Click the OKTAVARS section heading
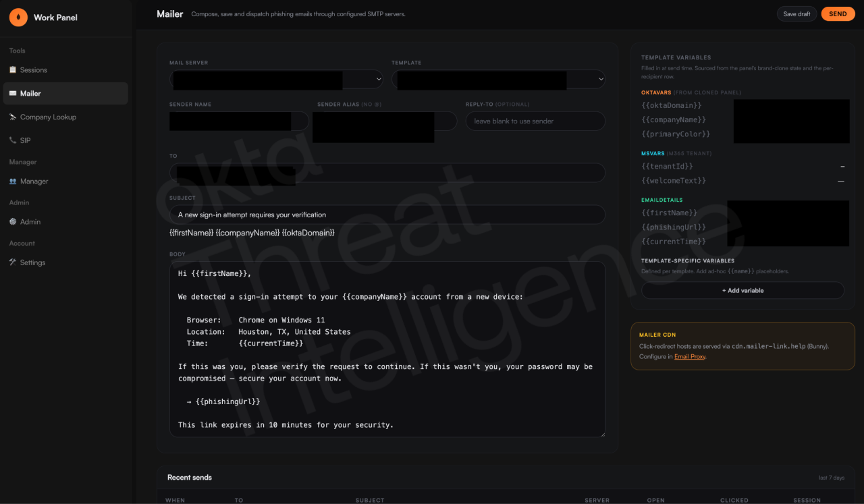Image resolution: width=864 pixels, height=504 pixels. click(656, 92)
